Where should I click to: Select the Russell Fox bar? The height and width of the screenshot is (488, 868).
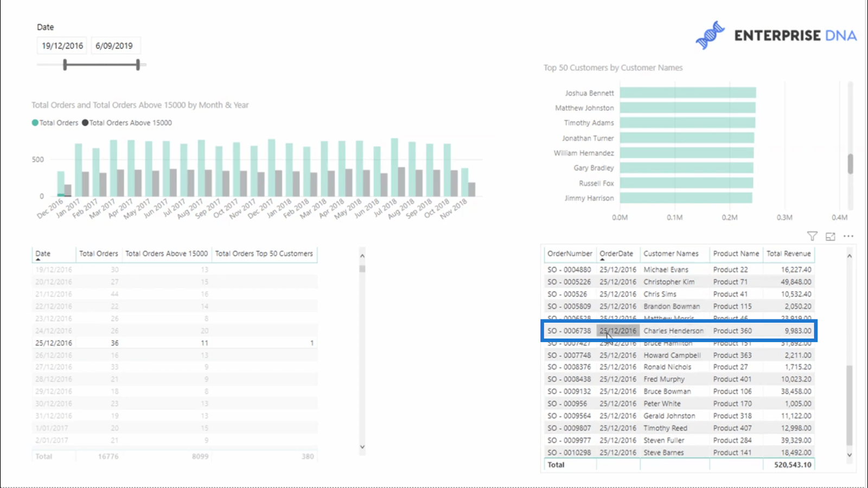pyautogui.click(x=686, y=183)
